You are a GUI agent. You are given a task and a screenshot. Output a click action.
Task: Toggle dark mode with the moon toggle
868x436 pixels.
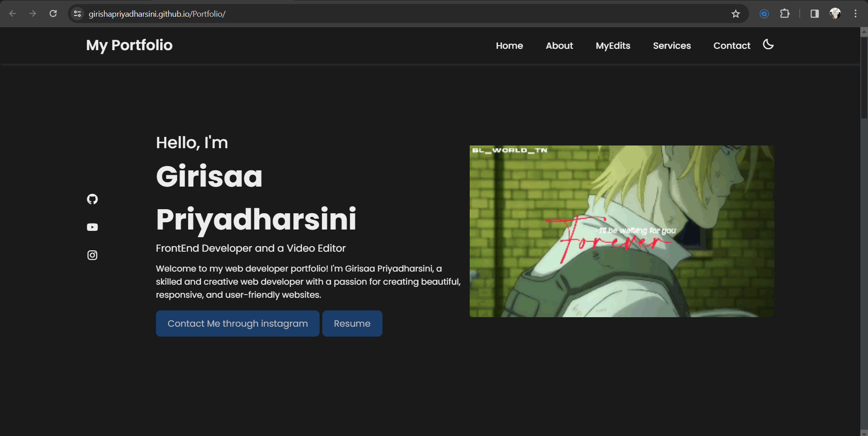pos(768,44)
